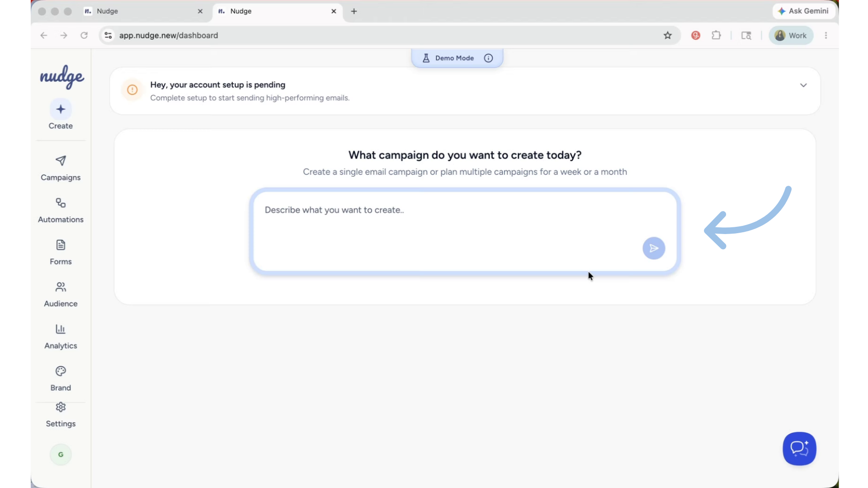
Task: Open Audience in the sidebar
Action: coord(61,294)
